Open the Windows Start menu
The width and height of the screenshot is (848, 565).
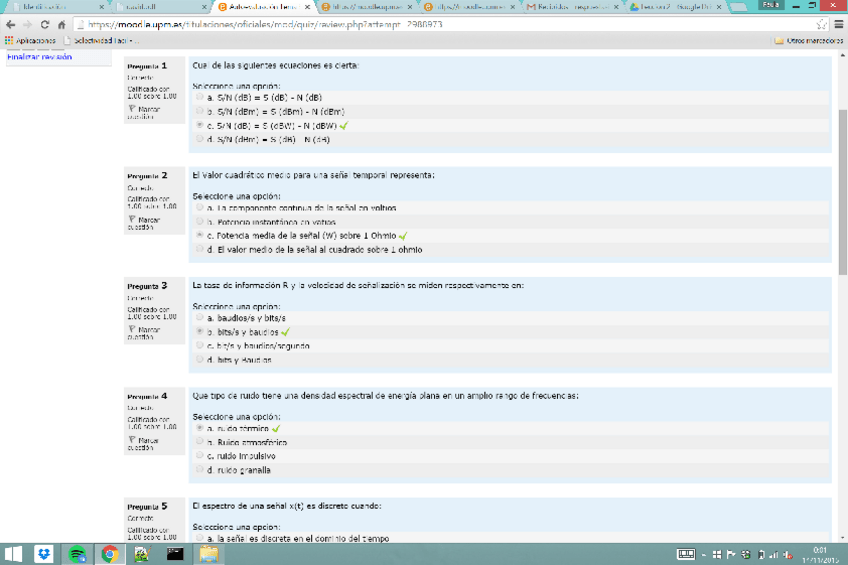tap(14, 554)
